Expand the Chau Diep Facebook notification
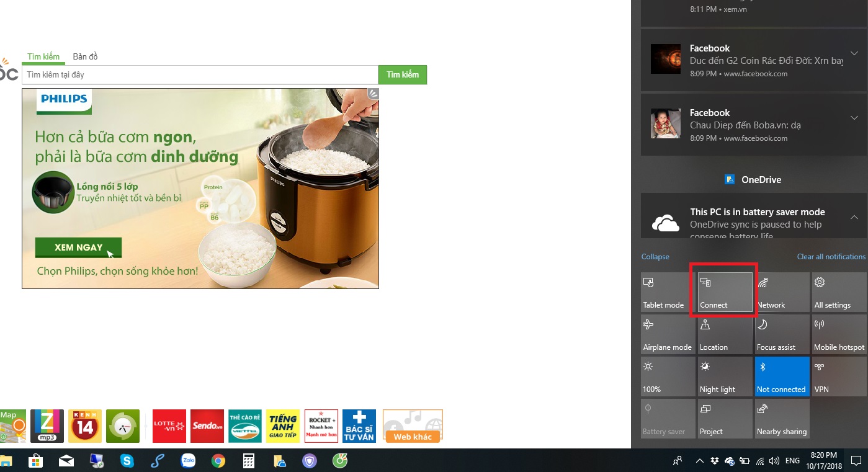868x472 pixels. click(854, 118)
